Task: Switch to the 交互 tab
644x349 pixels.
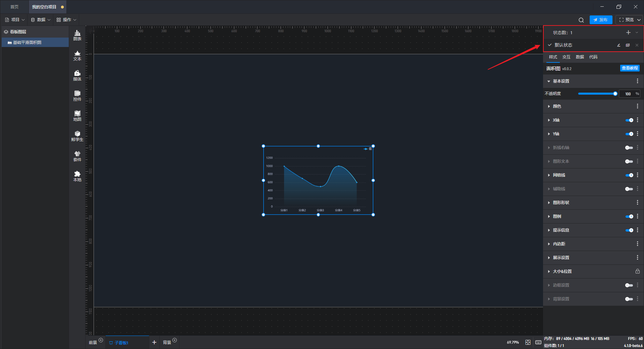Action: pos(566,57)
